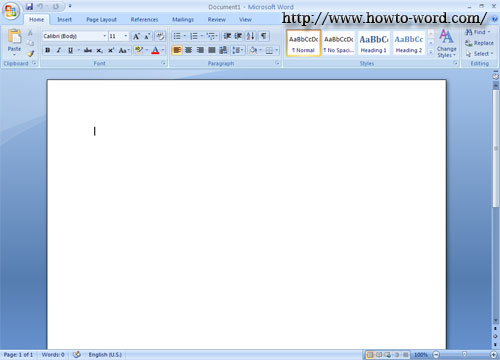Open the Font dialog launcher
The image size is (500, 360).
pos(163,63)
